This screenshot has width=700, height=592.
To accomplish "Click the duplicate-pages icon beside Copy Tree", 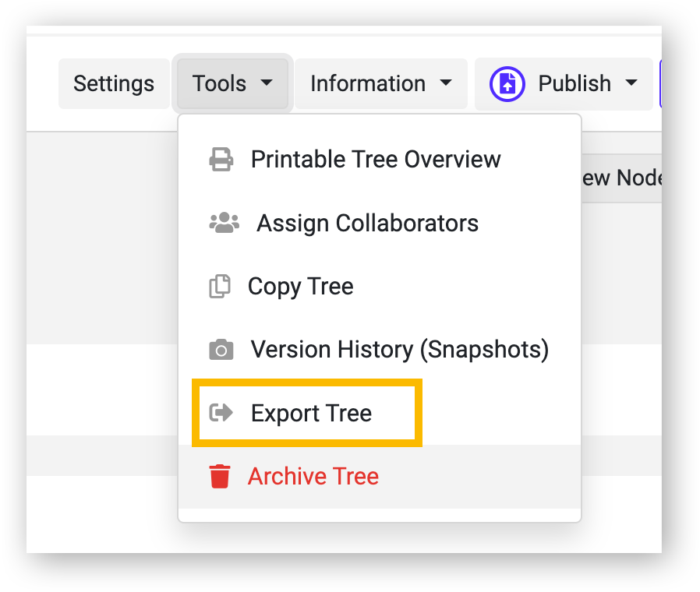I will click(220, 286).
